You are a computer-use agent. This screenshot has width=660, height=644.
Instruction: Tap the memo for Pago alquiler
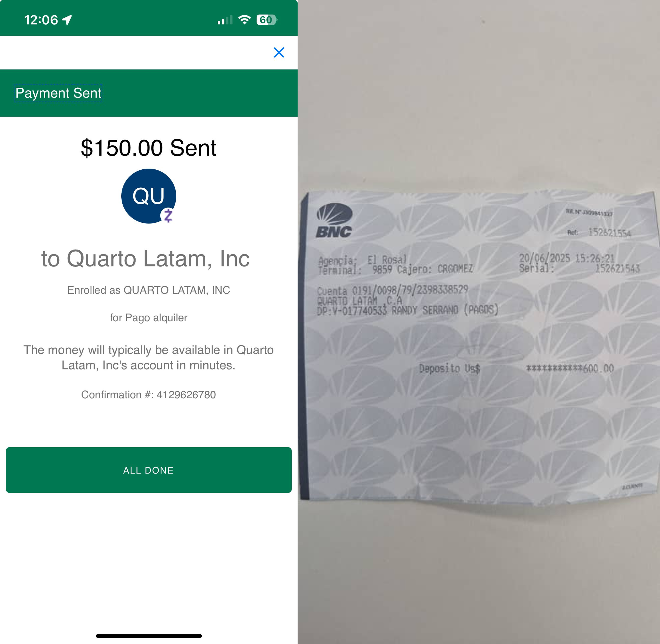pyautogui.click(x=149, y=318)
